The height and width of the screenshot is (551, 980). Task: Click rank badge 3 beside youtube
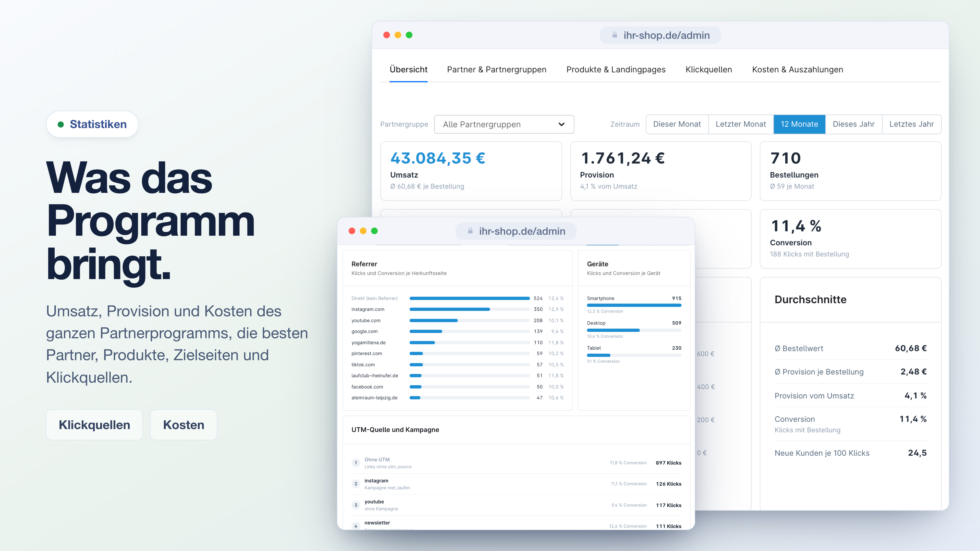point(356,505)
